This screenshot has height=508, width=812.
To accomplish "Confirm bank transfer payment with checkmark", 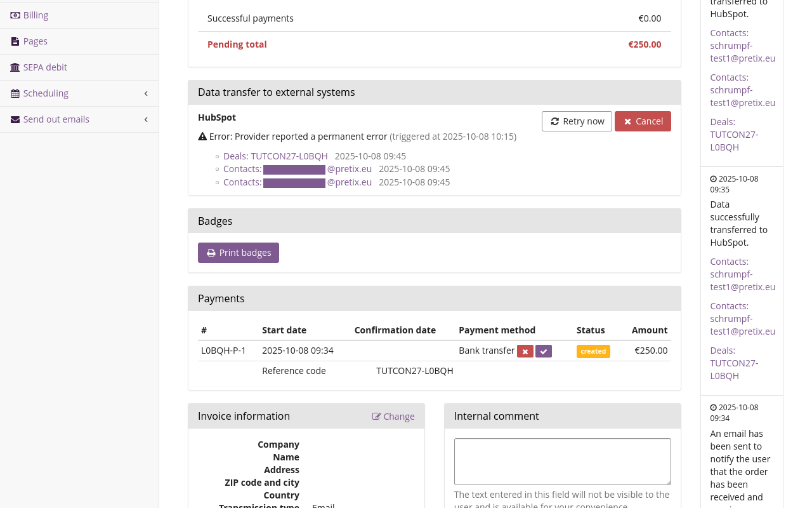I will point(544,351).
